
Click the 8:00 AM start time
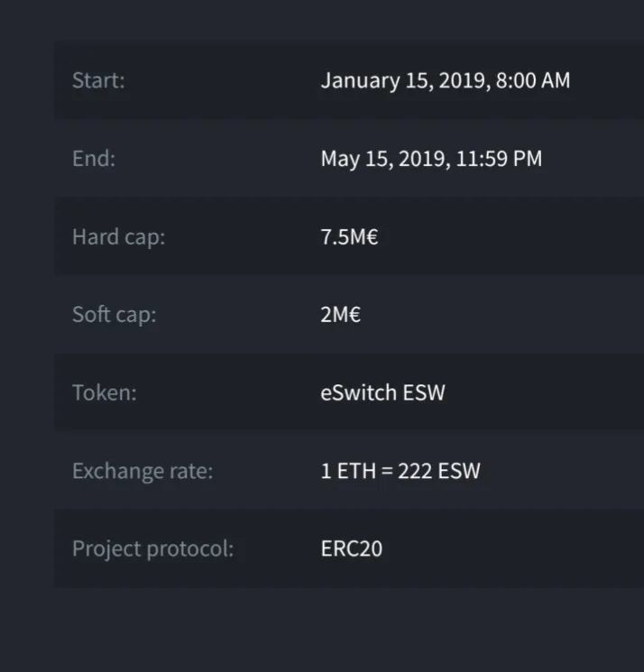[533, 80]
